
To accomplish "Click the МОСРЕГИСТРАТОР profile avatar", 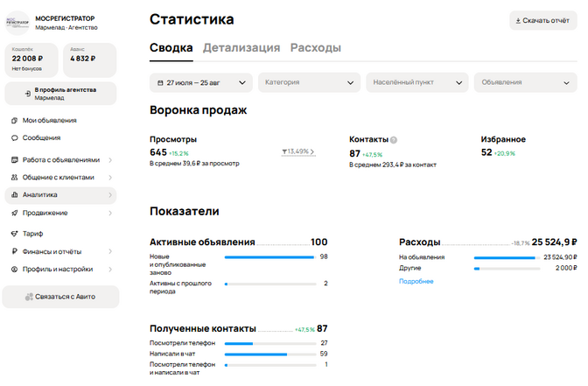I will (x=17, y=23).
